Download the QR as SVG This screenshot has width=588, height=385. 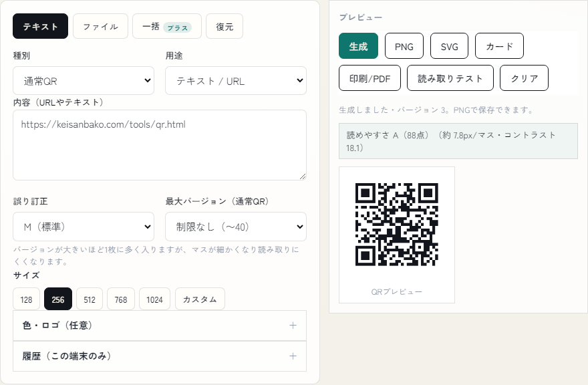click(449, 46)
